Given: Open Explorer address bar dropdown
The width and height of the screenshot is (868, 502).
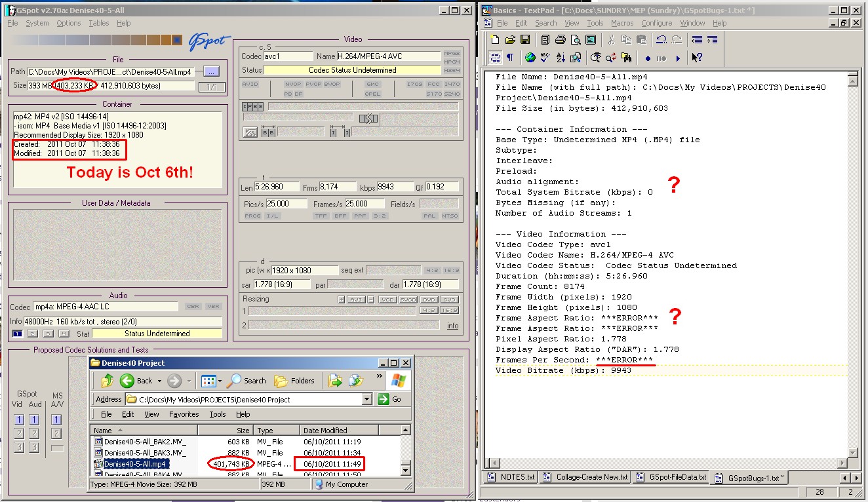Looking at the screenshot, I should coord(366,399).
